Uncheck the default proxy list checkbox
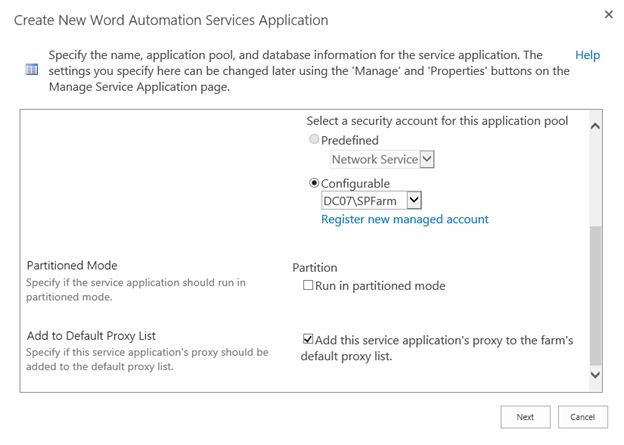Viewport: 624px width, 445px height. pyautogui.click(x=308, y=340)
